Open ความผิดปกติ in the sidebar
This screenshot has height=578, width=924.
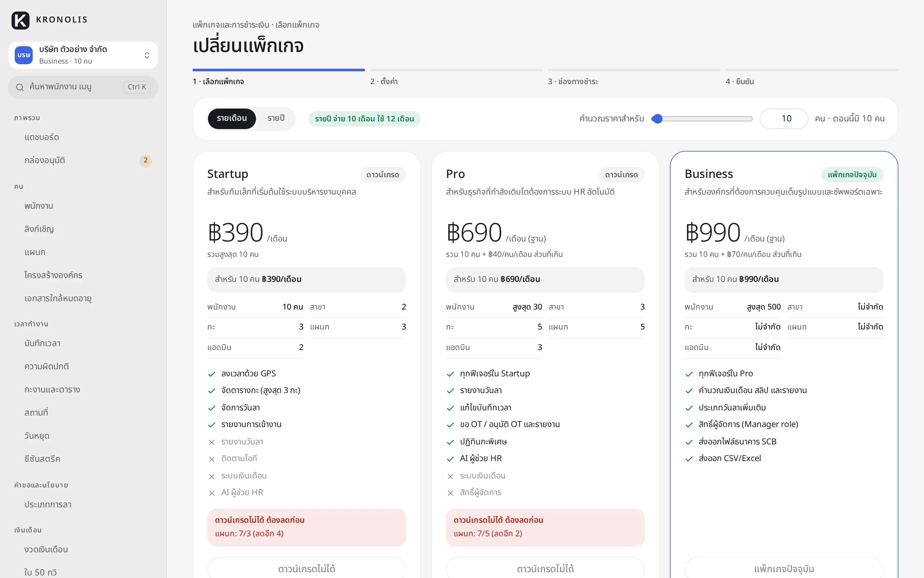click(83, 367)
